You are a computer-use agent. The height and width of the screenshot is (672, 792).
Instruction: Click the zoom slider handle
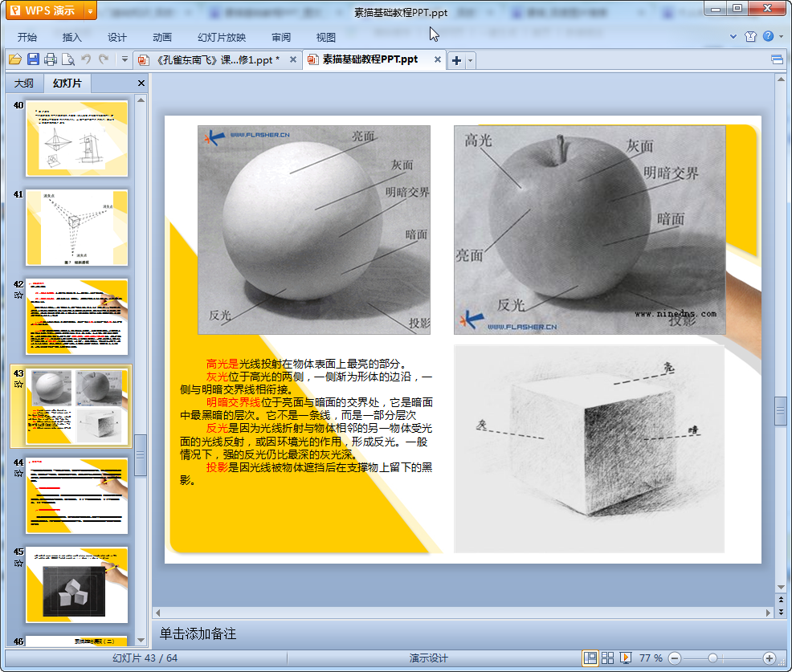point(712,658)
